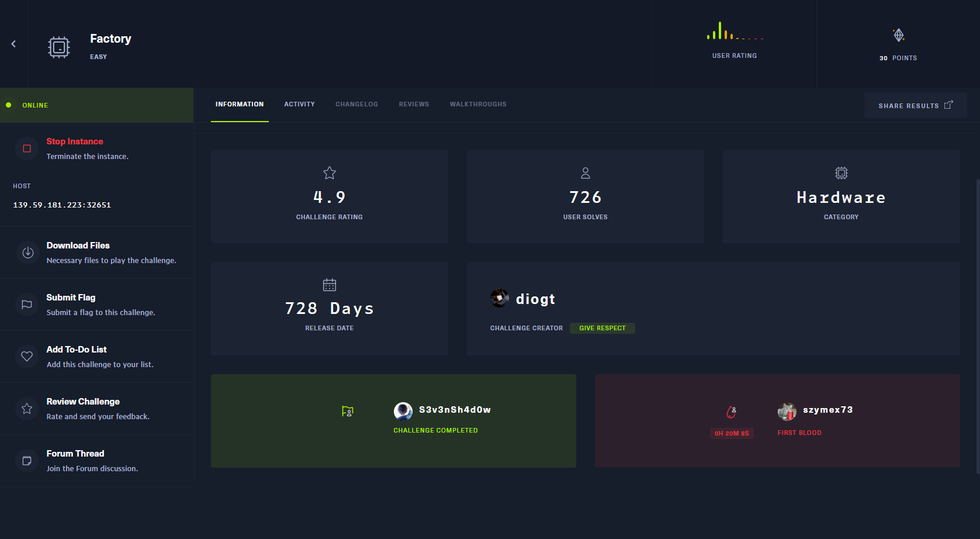Click the host address 139.59.181.223:32651
980x539 pixels.
click(x=62, y=205)
